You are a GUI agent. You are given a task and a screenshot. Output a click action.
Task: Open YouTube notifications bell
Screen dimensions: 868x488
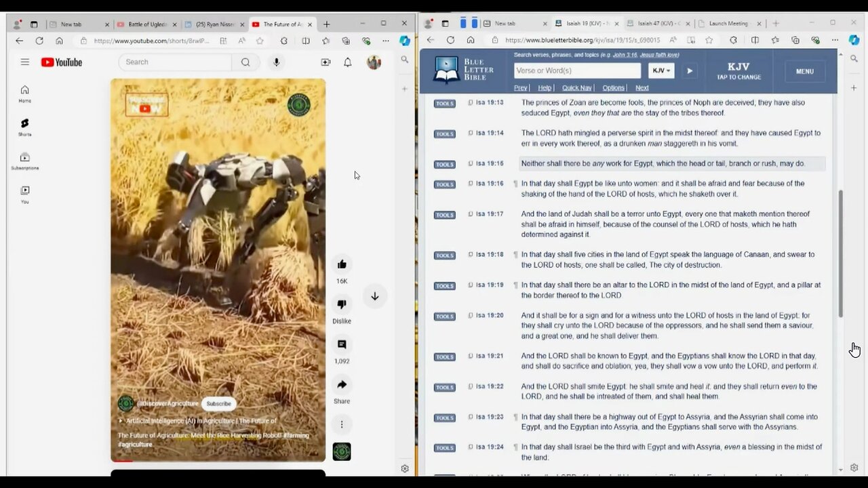click(347, 62)
